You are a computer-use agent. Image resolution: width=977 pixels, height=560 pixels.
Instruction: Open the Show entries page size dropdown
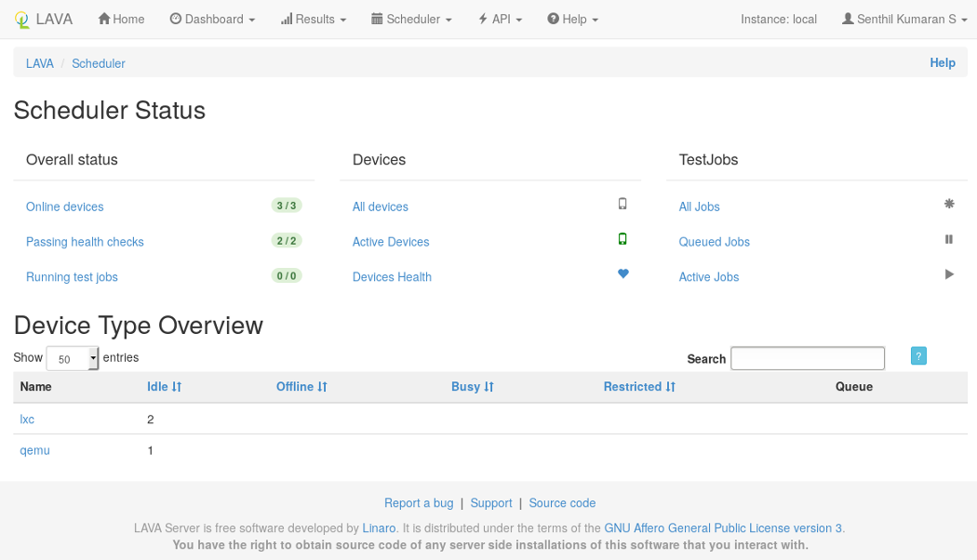coord(72,357)
